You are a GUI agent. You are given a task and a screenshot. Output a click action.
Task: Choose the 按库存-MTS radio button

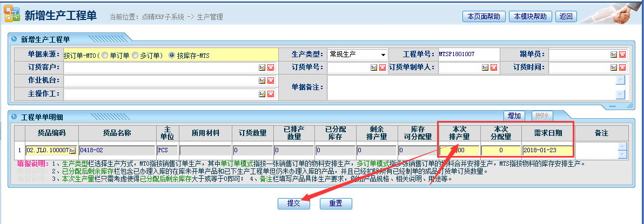(172, 55)
